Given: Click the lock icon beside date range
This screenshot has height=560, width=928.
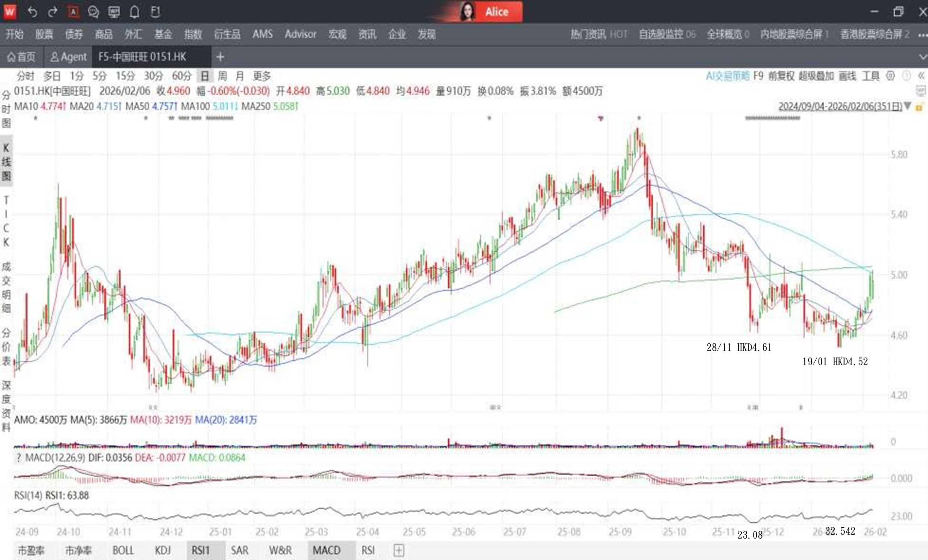Looking at the screenshot, I should (x=919, y=106).
